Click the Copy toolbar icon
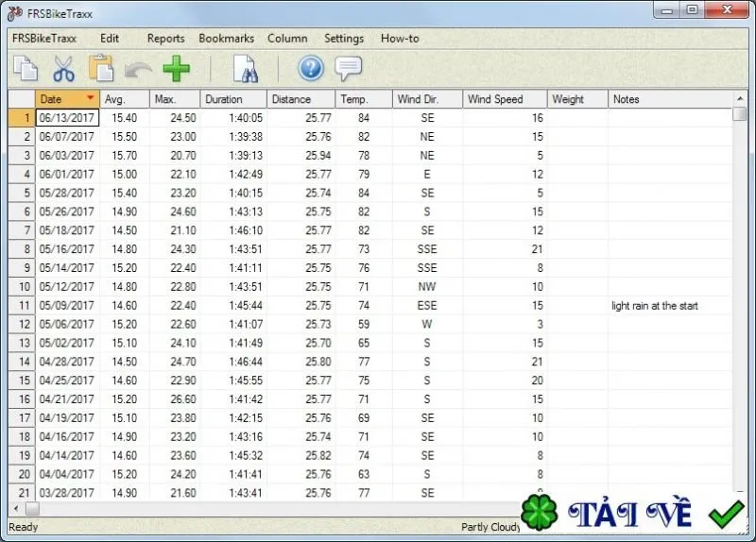The width and height of the screenshot is (756, 542). (26, 68)
